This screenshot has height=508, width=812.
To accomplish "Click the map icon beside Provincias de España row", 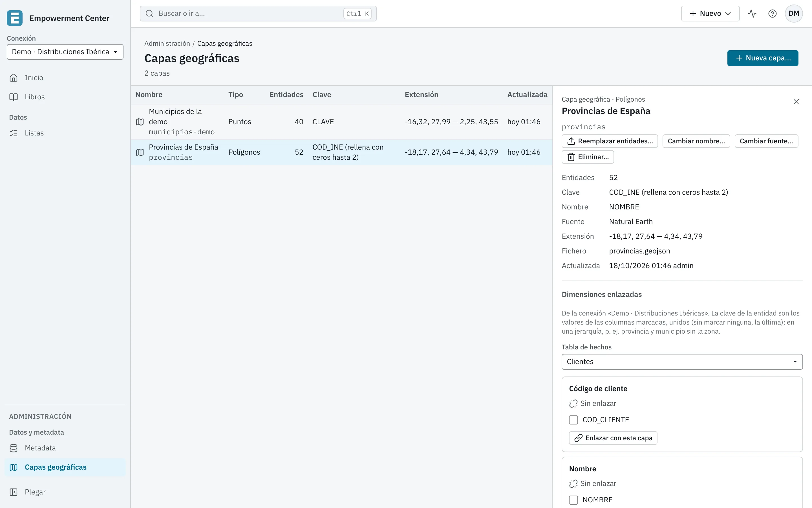I will (140, 152).
